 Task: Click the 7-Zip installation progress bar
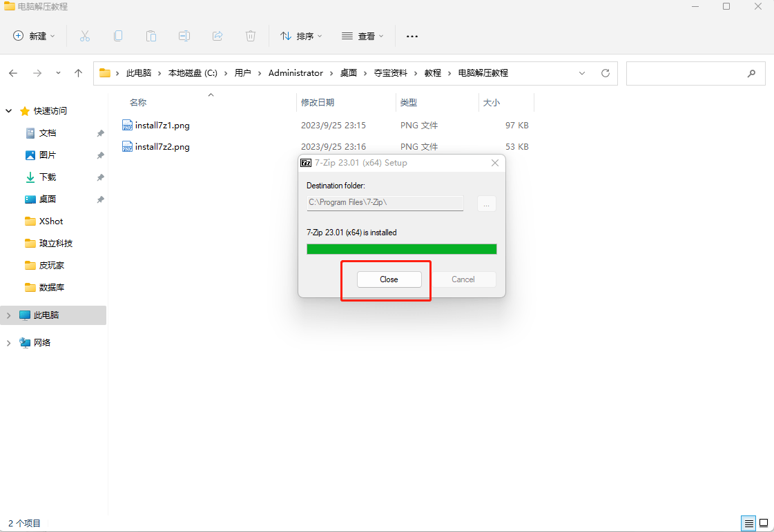[401, 248]
